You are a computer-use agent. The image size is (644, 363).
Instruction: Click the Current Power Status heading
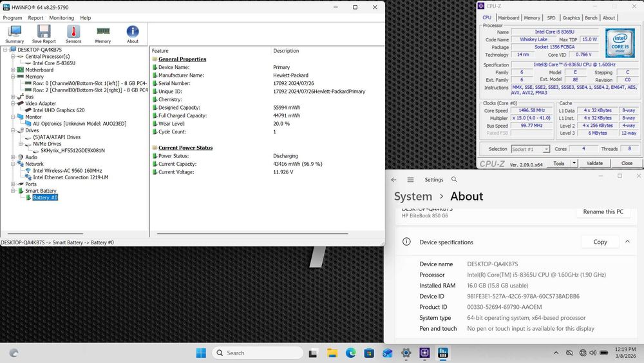coord(185,148)
